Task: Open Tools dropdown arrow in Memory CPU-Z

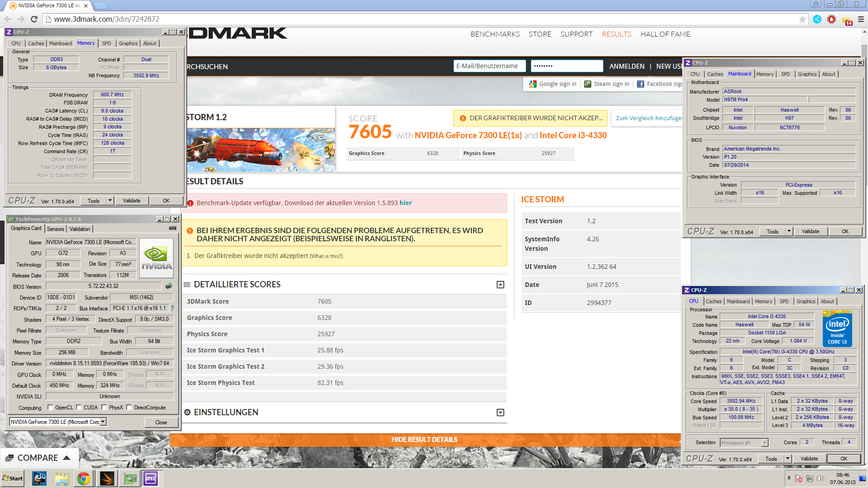Action: point(110,201)
